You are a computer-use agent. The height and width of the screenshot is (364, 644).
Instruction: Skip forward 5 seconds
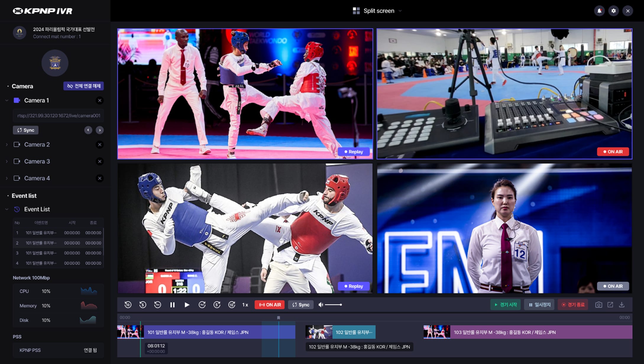[217, 305]
